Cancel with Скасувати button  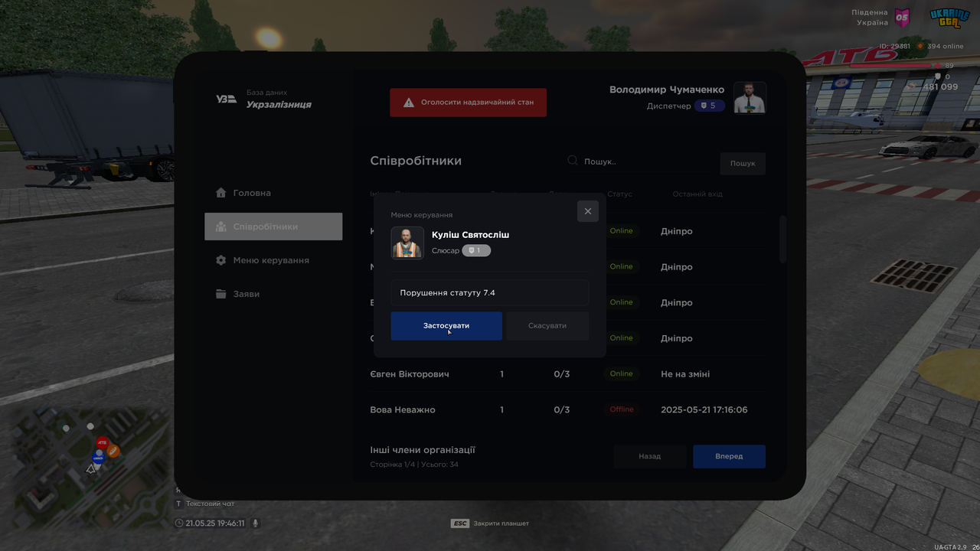point(547,326)
